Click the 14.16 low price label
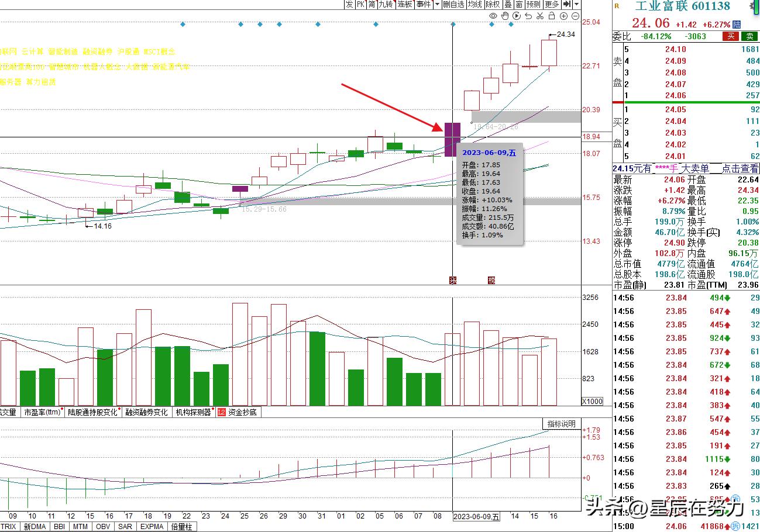Image resolution: width=760 pixels, height=532 pixels. pos(102,226)
